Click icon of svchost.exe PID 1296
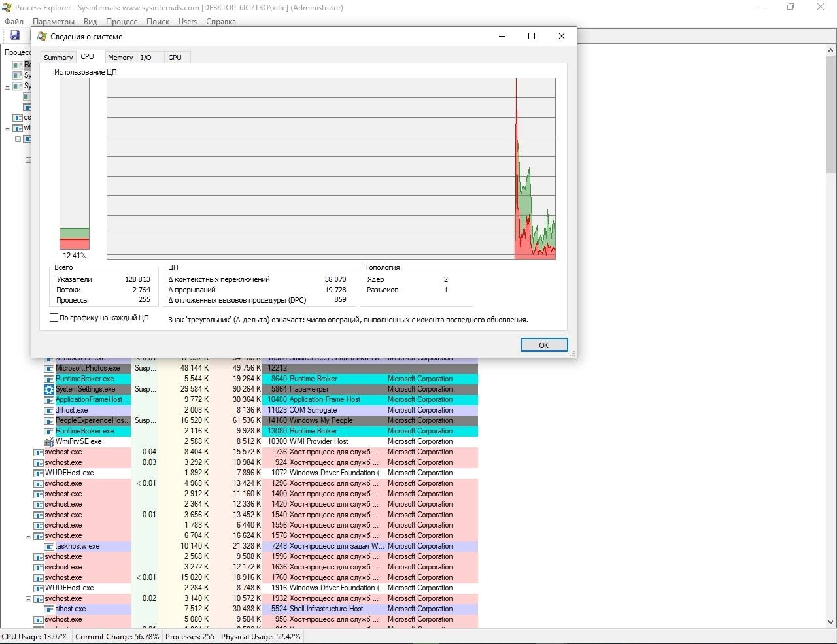This screenshot has height=644, width=837. coord(39,483)
